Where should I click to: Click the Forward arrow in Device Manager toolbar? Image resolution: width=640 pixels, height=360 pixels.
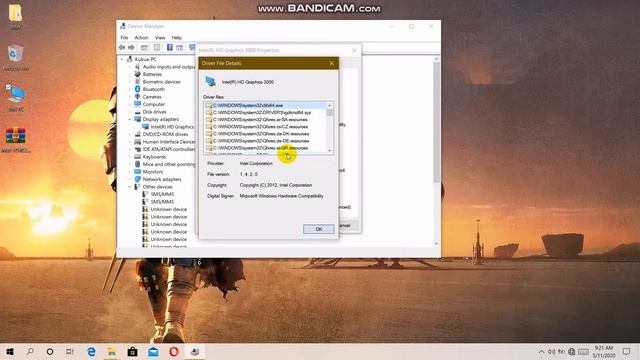click(131, 48)
